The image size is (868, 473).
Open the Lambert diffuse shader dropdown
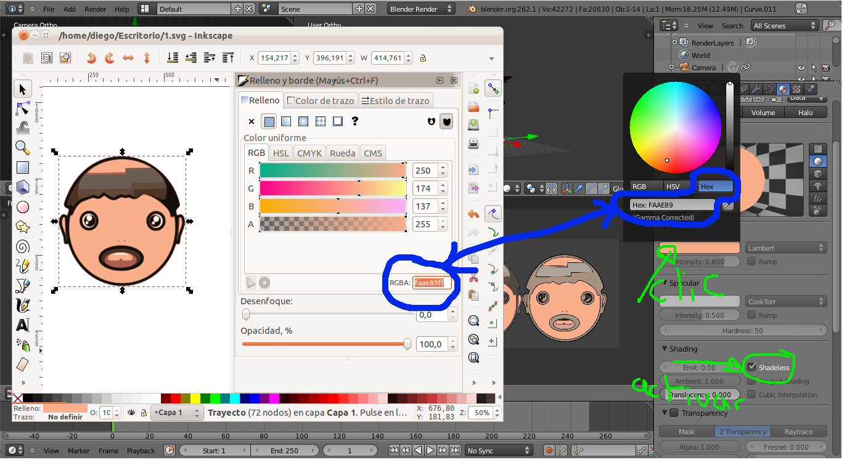pyautogui.click(x=785, y=248)
